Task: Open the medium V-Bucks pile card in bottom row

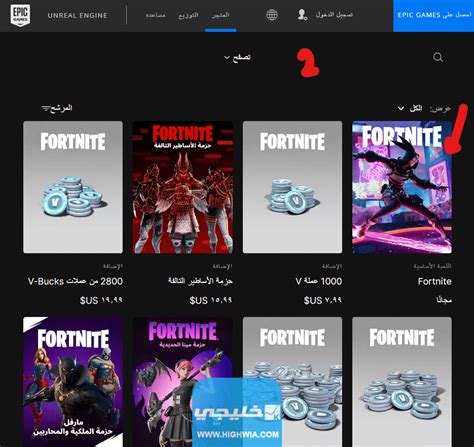Action: click(402, 382)
